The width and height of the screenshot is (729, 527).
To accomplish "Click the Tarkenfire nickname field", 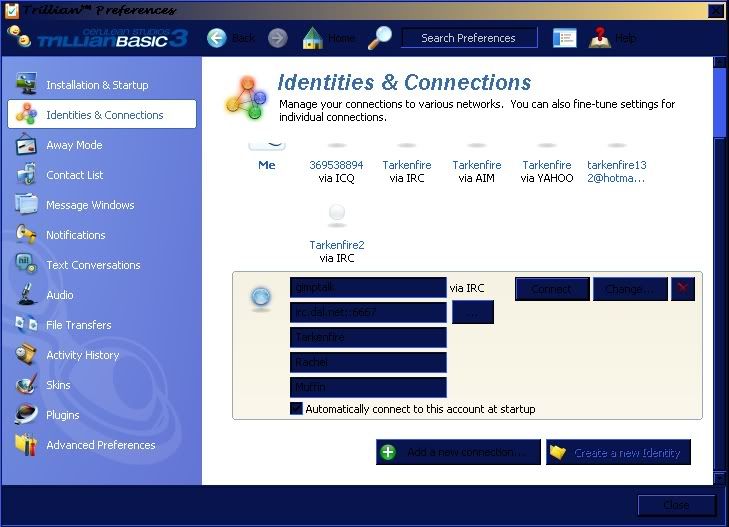I will [368, 337].
